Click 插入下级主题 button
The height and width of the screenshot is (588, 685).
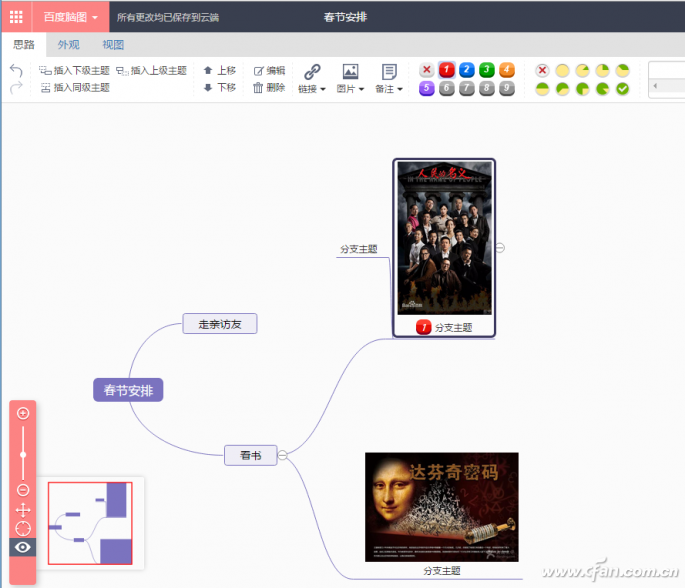[74, 70]
